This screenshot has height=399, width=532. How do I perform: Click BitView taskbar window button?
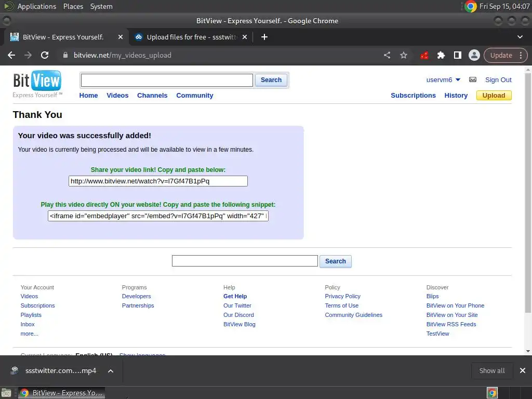[x=61, y=393]
